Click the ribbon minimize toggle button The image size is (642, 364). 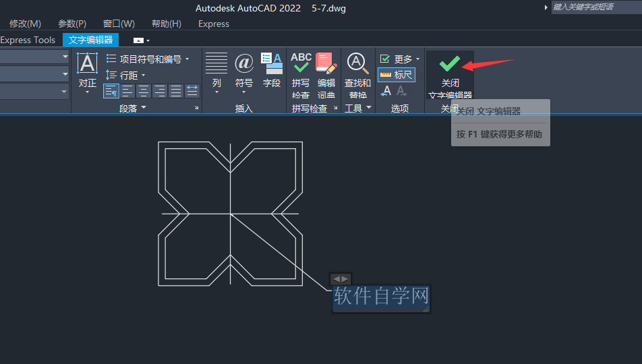[138, 40]
